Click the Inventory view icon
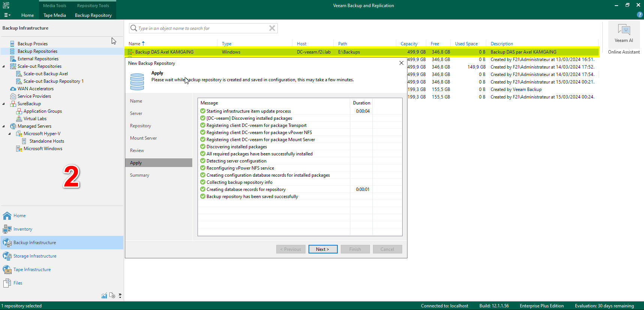This screenshot has height=310, width=644. [x=7, y=229]
